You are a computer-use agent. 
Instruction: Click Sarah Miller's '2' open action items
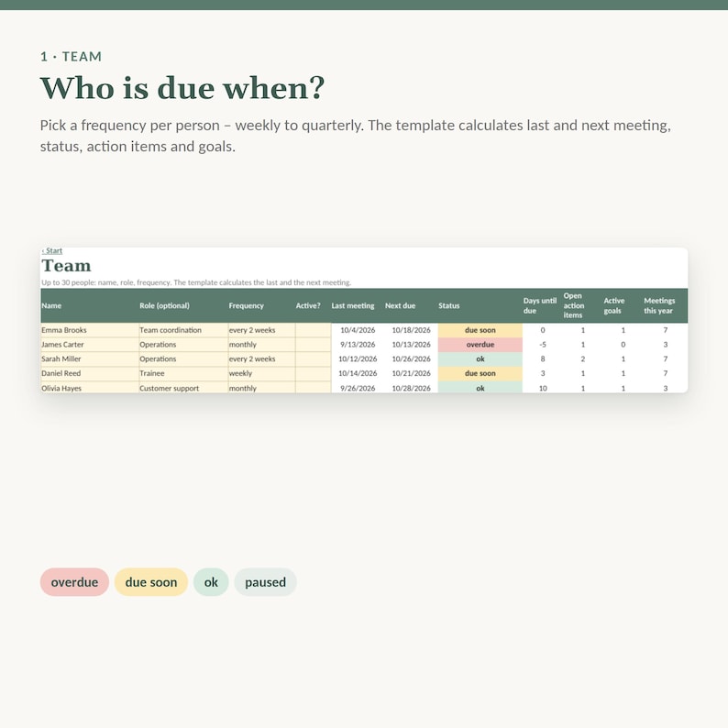point(583,358)
